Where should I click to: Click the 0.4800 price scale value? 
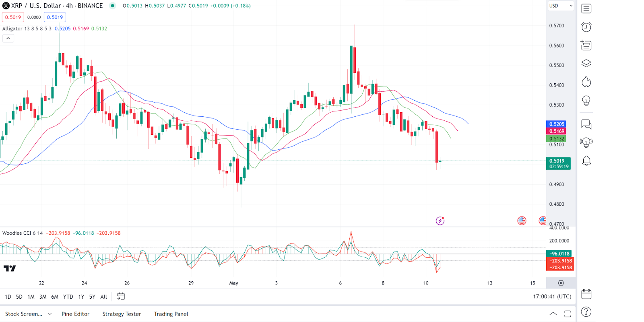pyautogui.click(x=557, y=204)
